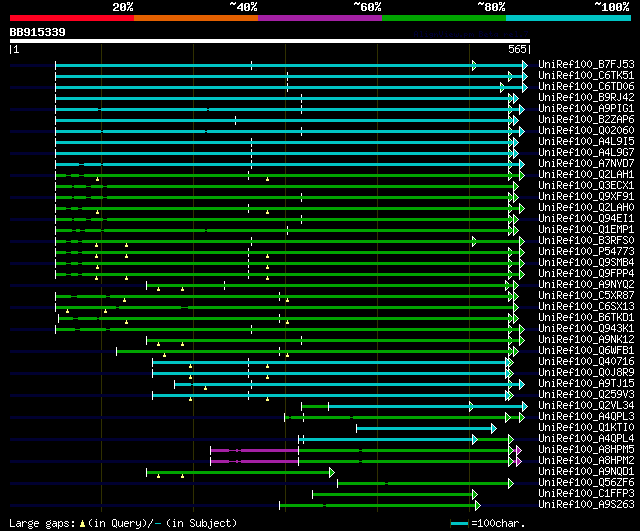This screenshot has height=531, width=640.
Task: Click the cyan =100char. scale bar
Action: coord(459,523)
